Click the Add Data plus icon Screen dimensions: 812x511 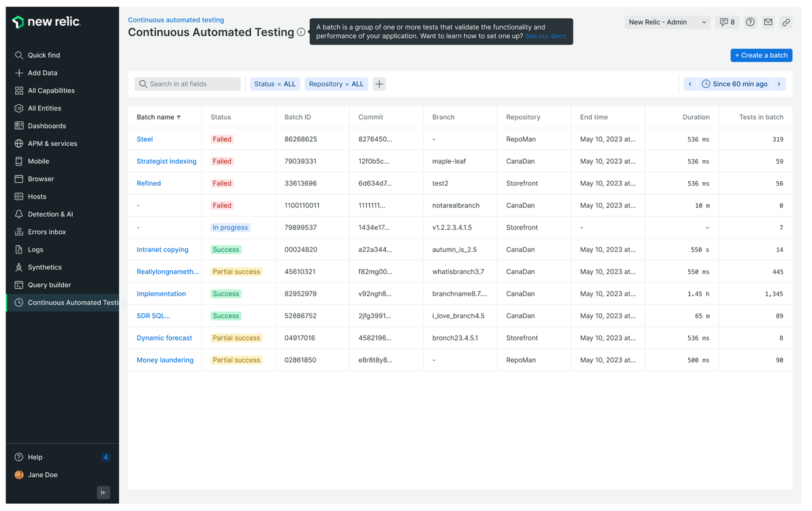click(x=19, y=73)
